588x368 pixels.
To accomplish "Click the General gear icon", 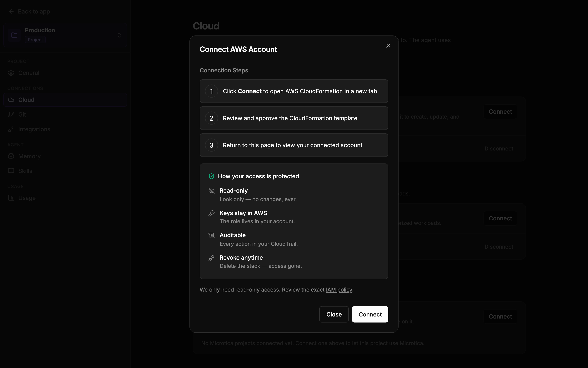I will [11, 73].
